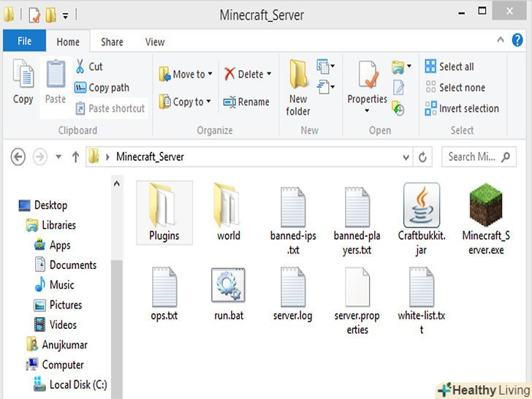
Task: Select the run.bat batch file
Action: [x=229, y=294]
